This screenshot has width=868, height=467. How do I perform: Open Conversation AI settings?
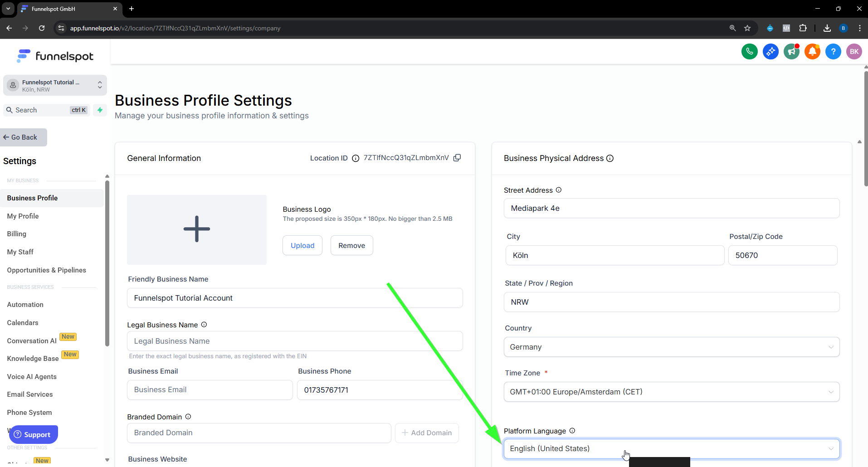click(x=32, y=341)
